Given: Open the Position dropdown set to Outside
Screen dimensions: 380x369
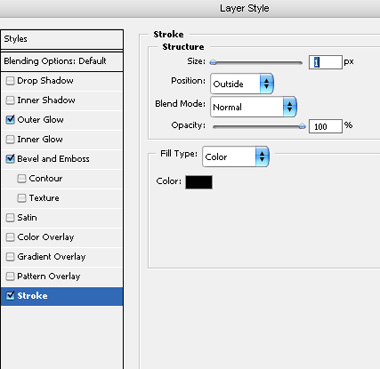Looking at the screenshot, I should coord(242,84).
